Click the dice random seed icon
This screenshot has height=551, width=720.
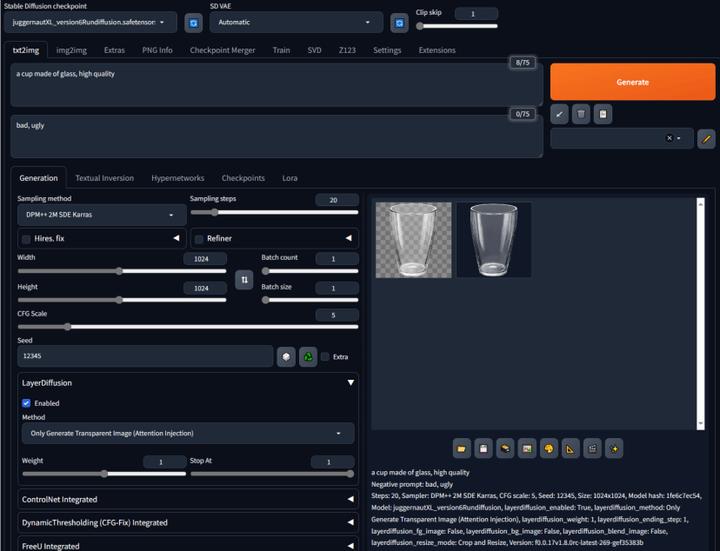286,357
